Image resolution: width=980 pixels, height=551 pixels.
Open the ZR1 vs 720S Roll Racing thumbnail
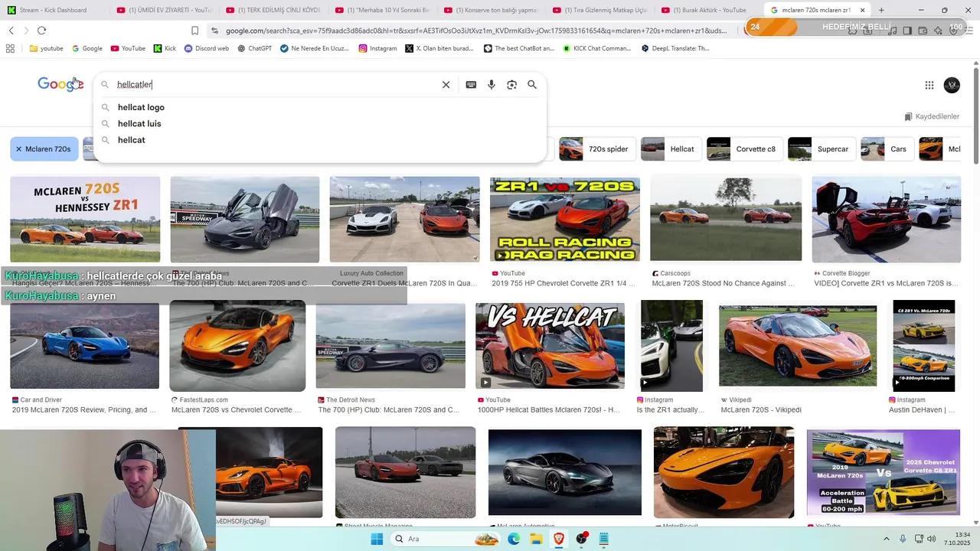pyautogui.click(x=565, y=220)
